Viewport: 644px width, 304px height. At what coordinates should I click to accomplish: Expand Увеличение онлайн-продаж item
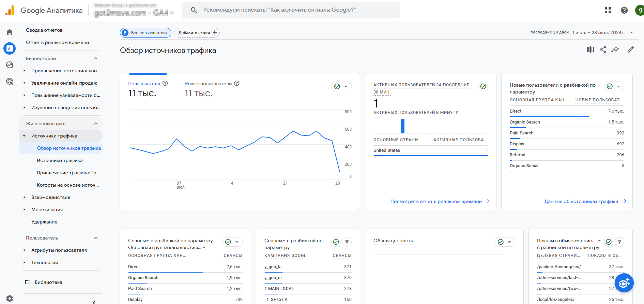click(x=24, y=83)
